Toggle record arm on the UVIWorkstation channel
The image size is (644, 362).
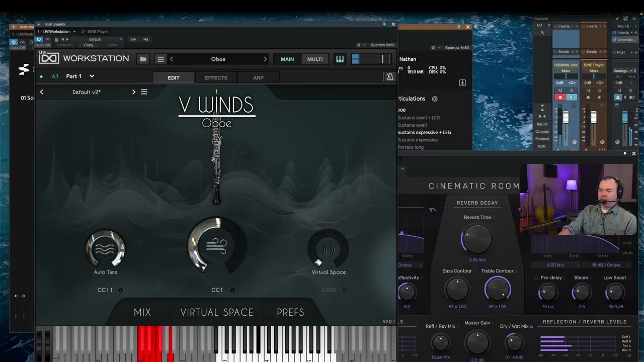(x=560, y=98)
